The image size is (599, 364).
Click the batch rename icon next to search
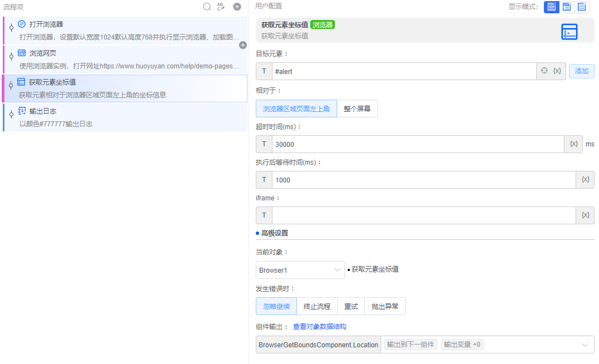pyautogui.click(x=221, y=7)
